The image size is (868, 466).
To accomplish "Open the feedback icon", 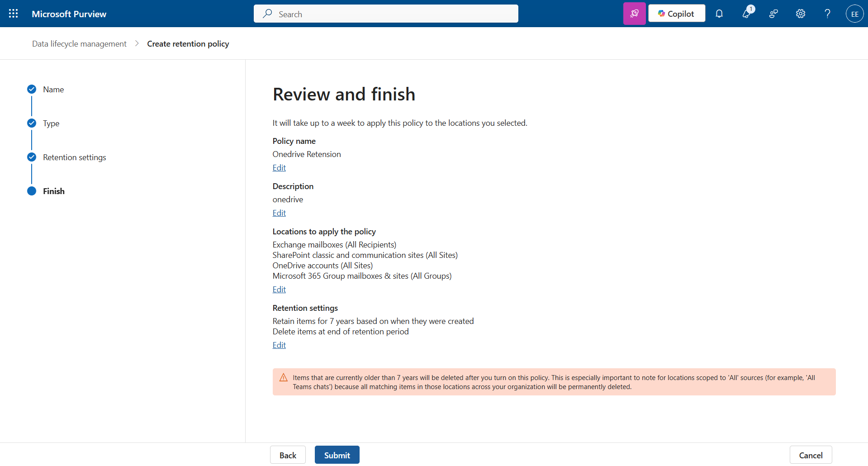I will pyautogui.click(x=773, y=14).
